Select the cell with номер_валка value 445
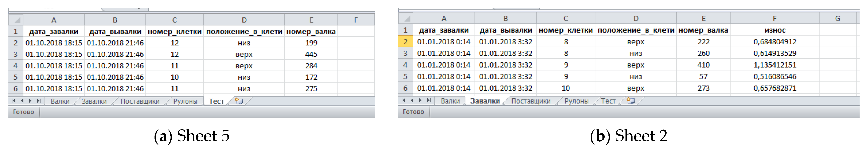The width and height of the screenshot is (868, 150). tap(311, 54)
